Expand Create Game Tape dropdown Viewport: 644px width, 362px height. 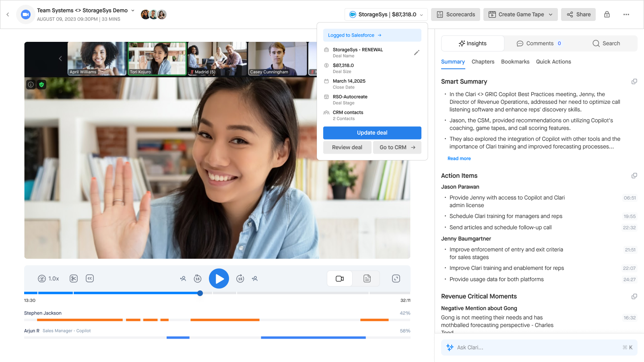click(551, 14)
